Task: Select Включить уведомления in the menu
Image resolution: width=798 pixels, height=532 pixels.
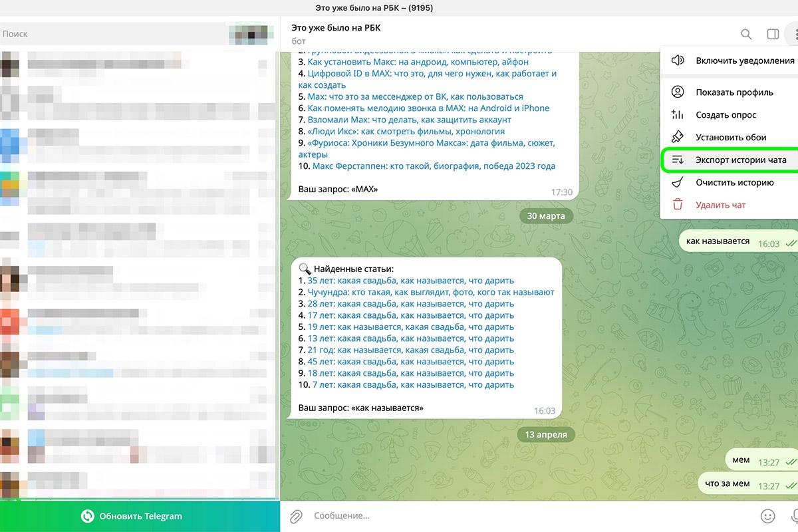Action: click(731, 61)
